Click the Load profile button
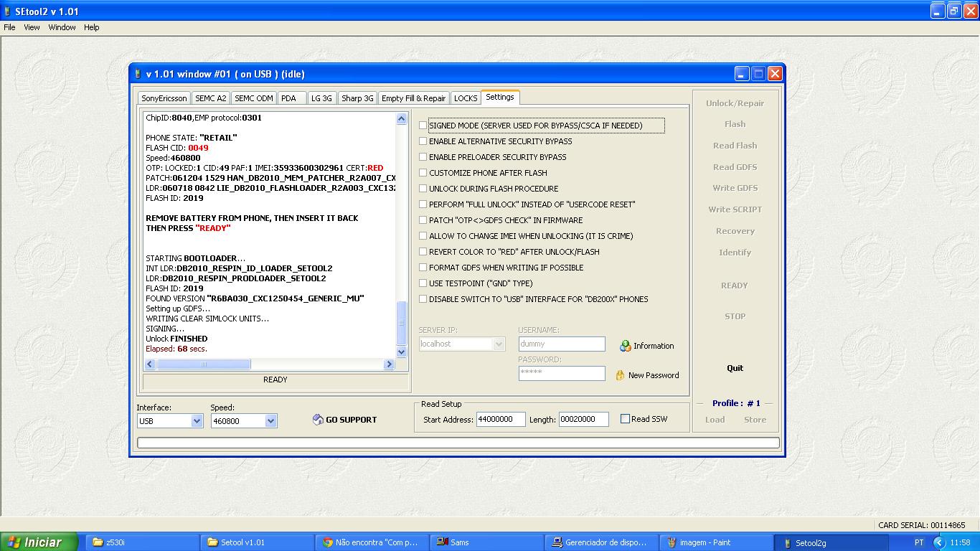Viewport: 980px width, 551px height. point(715,420)
